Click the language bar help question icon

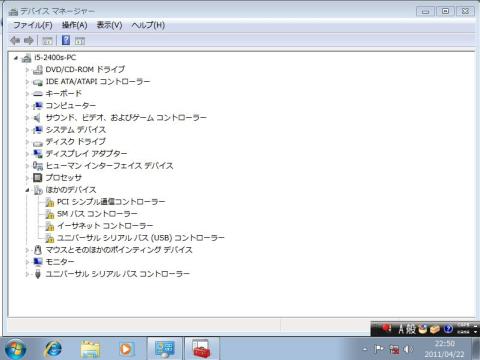[448, 329]
